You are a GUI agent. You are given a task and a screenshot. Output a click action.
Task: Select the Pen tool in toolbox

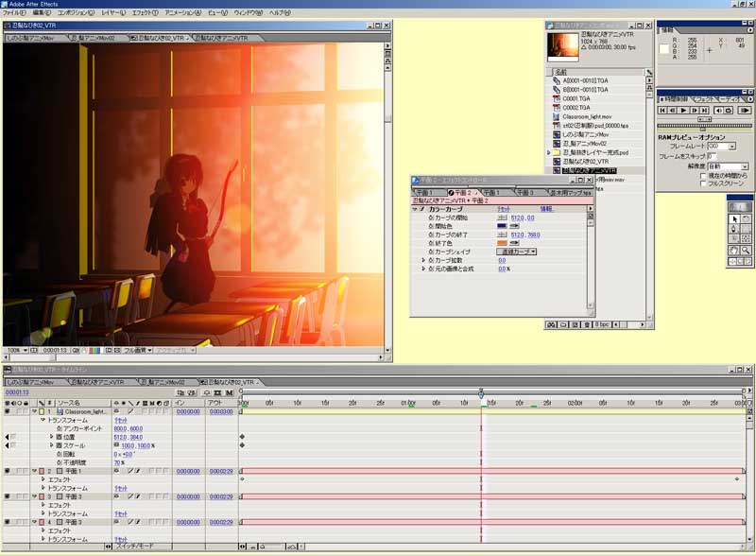(x=734, y=229)
